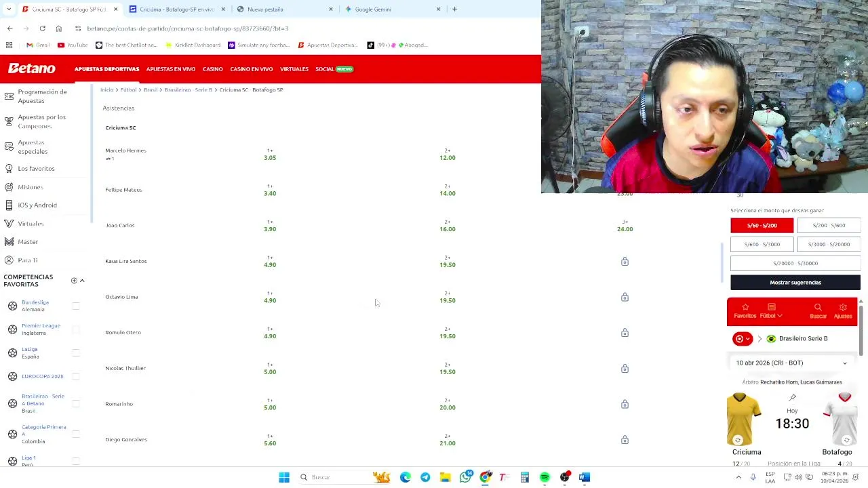Image resolution: width=868 pixels, height=488 pixels.
Task: Open Casino en Vivo menu
Action: pyautogui.click(x=251, y=69)
